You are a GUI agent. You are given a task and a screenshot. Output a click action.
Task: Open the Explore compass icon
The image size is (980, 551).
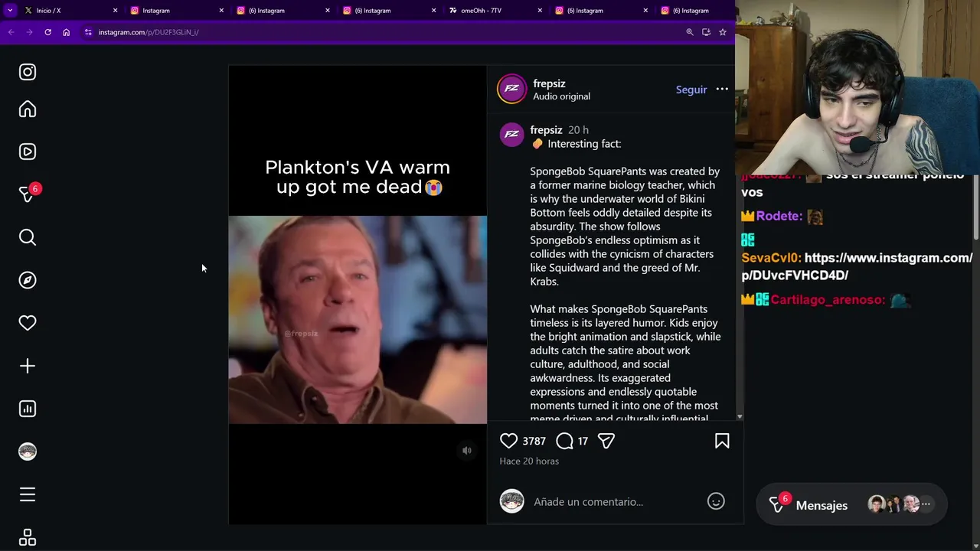point(28,280)
